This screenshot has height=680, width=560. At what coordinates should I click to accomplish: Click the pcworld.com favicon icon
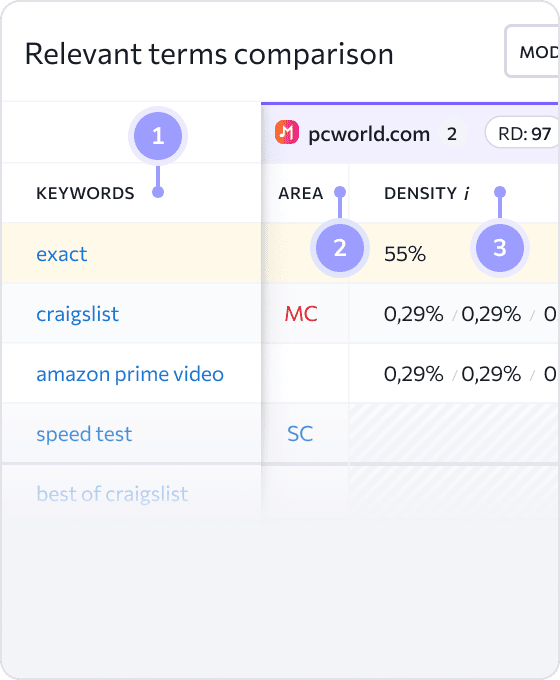(x=287, y=132)
